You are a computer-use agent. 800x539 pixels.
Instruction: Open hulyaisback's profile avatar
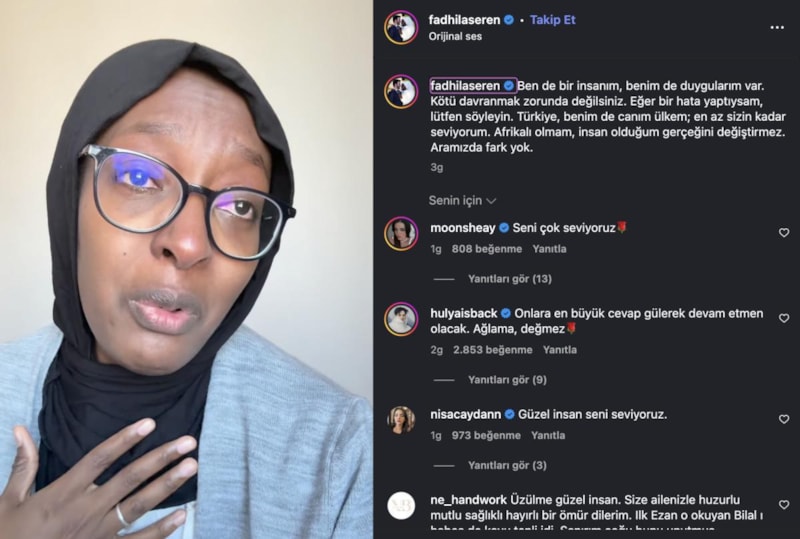(x=401, y=318)
